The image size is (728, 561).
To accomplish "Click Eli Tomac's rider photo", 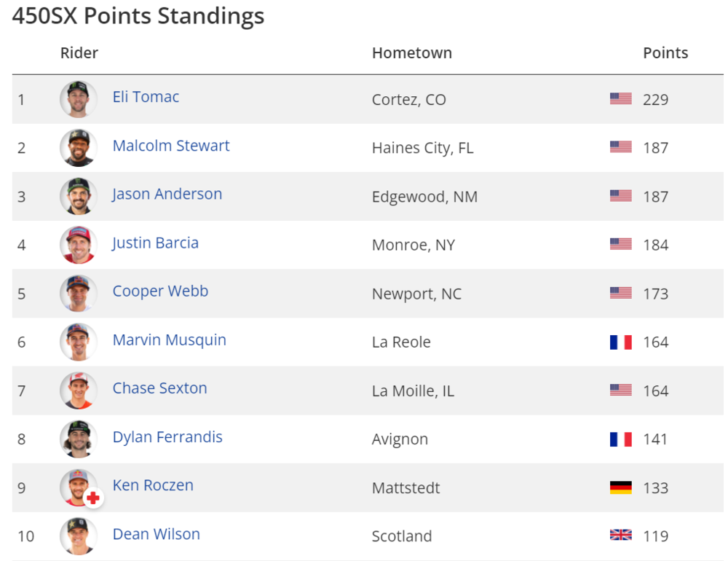I will pyautogui.click(x=78, y=99).
